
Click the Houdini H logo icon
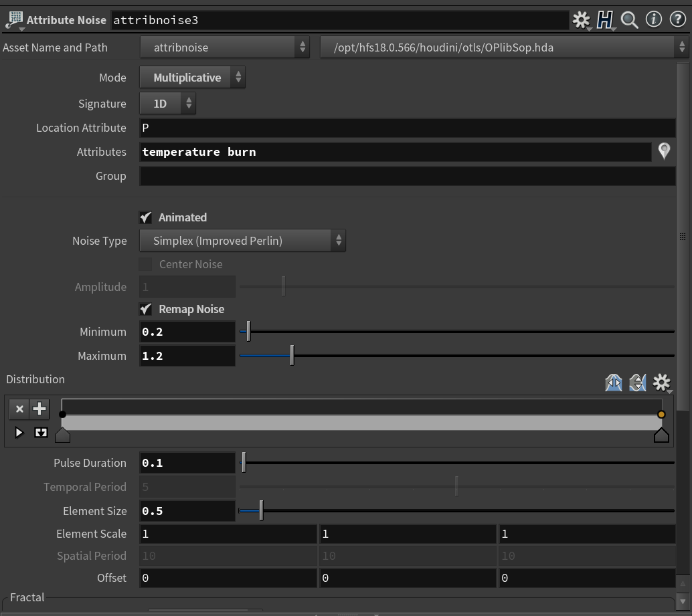pyautogui.click(x=604, y=20)
